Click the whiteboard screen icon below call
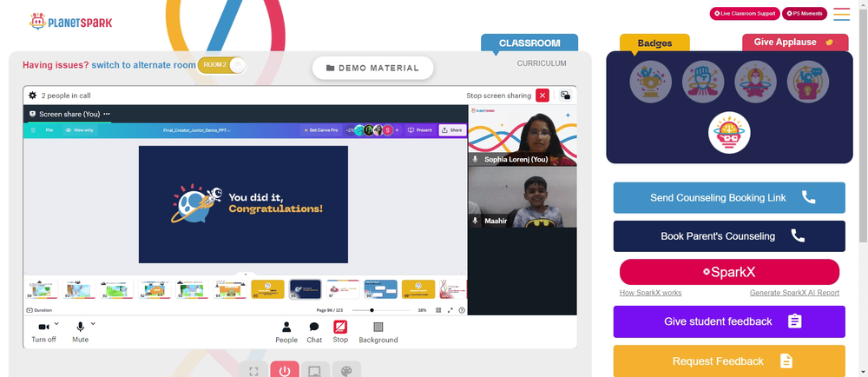The image size is (868, 377). (316, 370)
